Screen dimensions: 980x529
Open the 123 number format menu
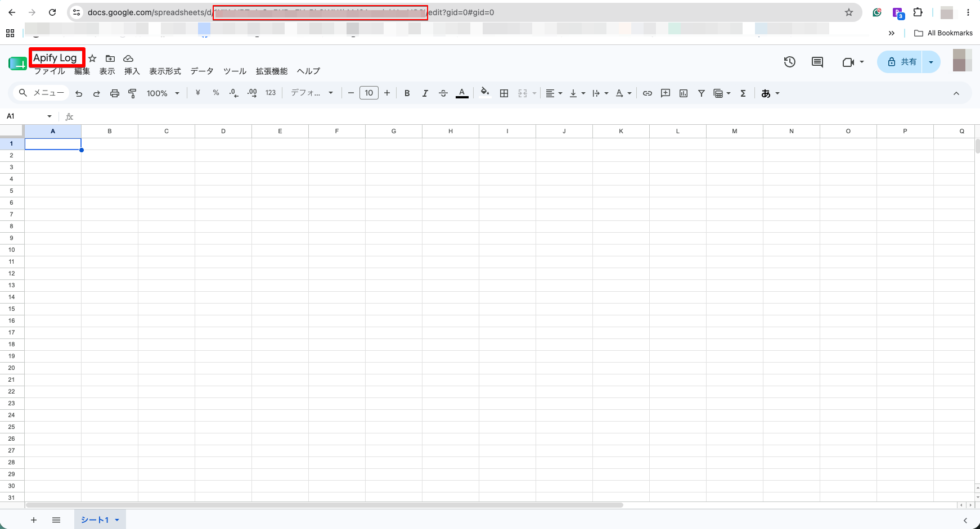click(271, 93)
